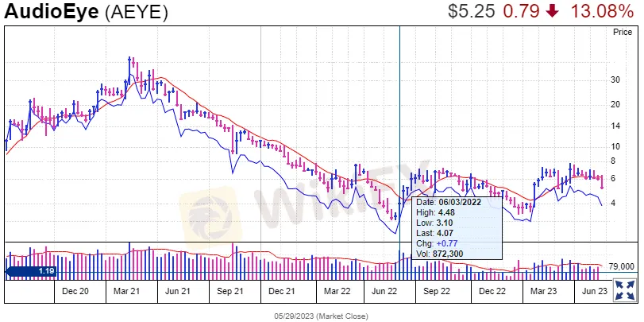Click the 4 price axis tick

point(613,204)
